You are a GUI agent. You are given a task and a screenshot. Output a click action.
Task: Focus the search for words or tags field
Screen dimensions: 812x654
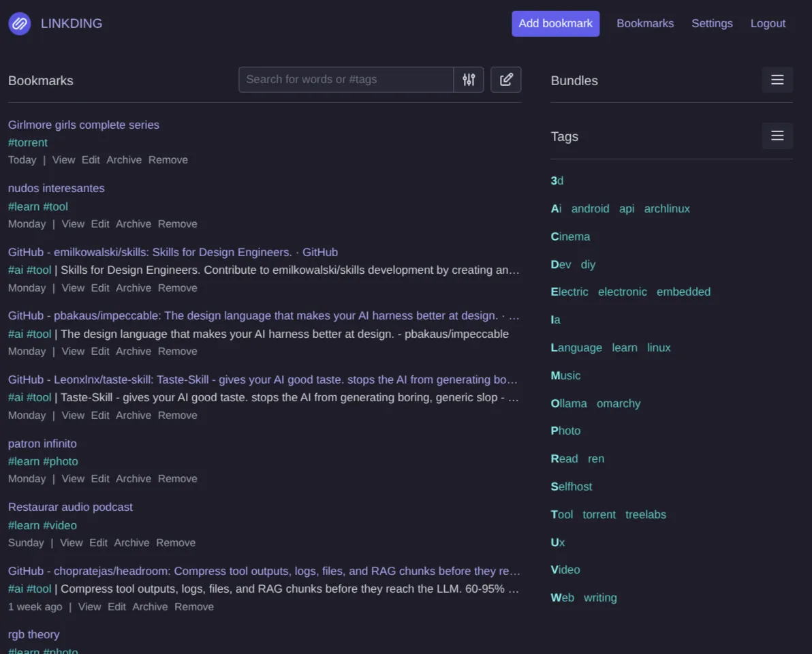point(346,80)
